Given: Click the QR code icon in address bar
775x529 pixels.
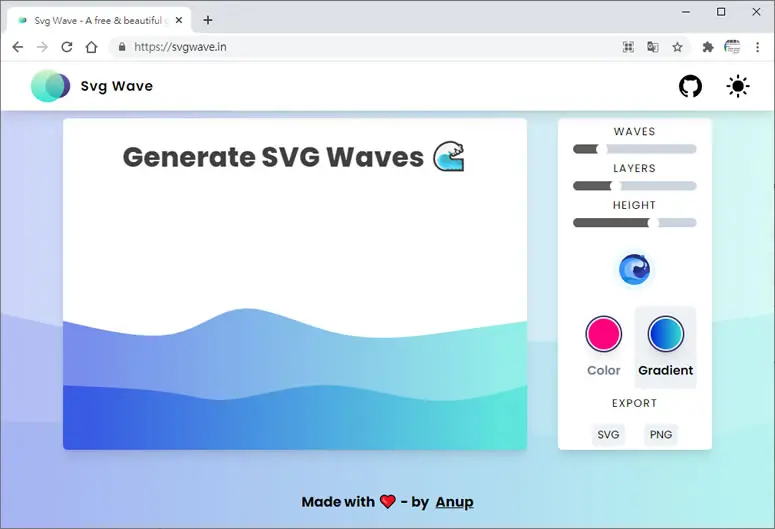Looking at the screenshot, I should (628, 47).
